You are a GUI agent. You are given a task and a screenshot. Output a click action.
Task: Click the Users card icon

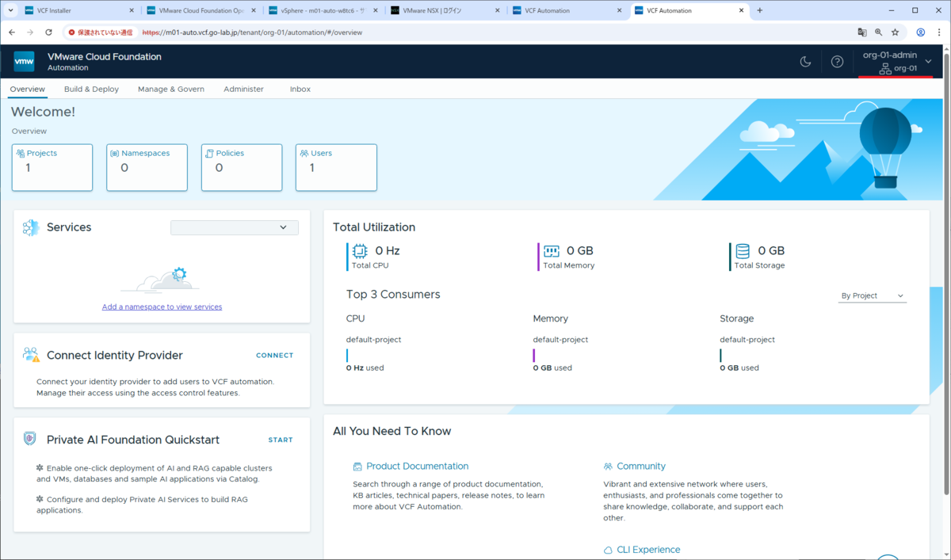pos(304,154)
